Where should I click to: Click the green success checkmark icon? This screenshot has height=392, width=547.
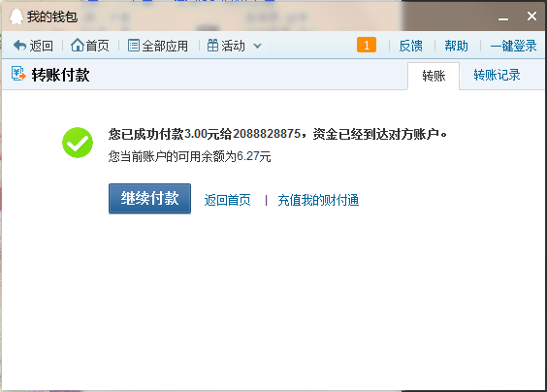tap(78, 143)
